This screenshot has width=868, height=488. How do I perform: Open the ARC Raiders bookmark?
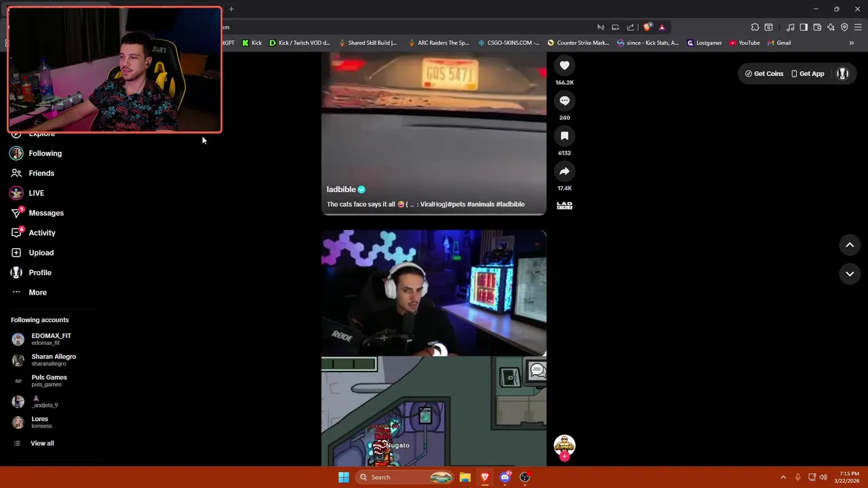(x=438, y=43)
